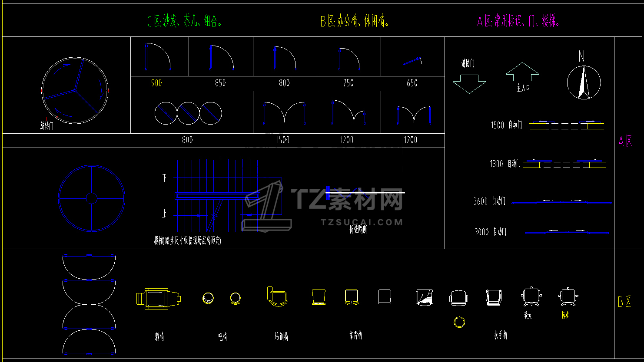Select the large armchair above 较大
Screen dimensions: 644x362
531,297
